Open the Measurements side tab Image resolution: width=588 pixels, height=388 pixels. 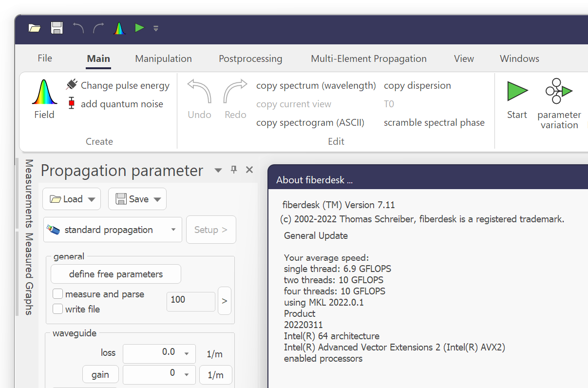[x=29, y=194]
